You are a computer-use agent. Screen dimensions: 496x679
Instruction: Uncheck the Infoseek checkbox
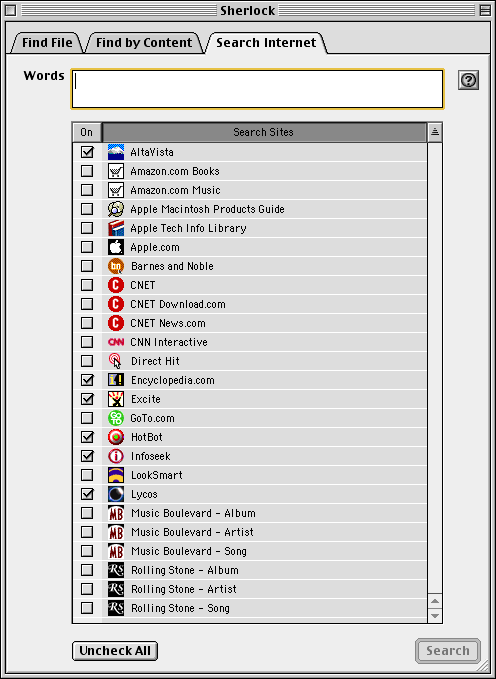[x=87, y=456]
